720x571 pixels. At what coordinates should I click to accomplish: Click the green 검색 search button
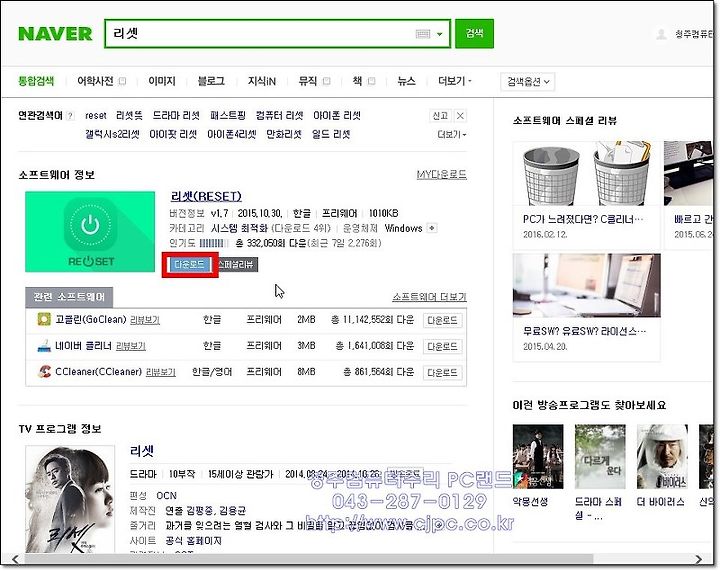pos(474,33)
